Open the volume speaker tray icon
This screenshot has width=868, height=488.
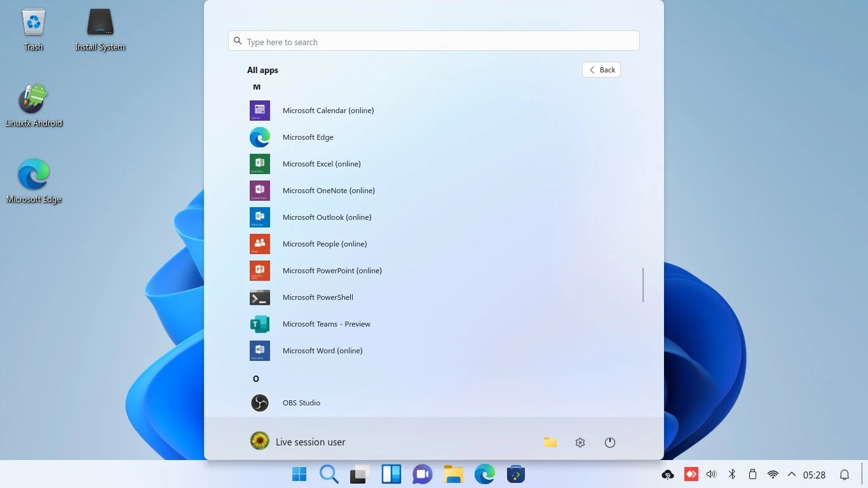click(x=712, y=474)
